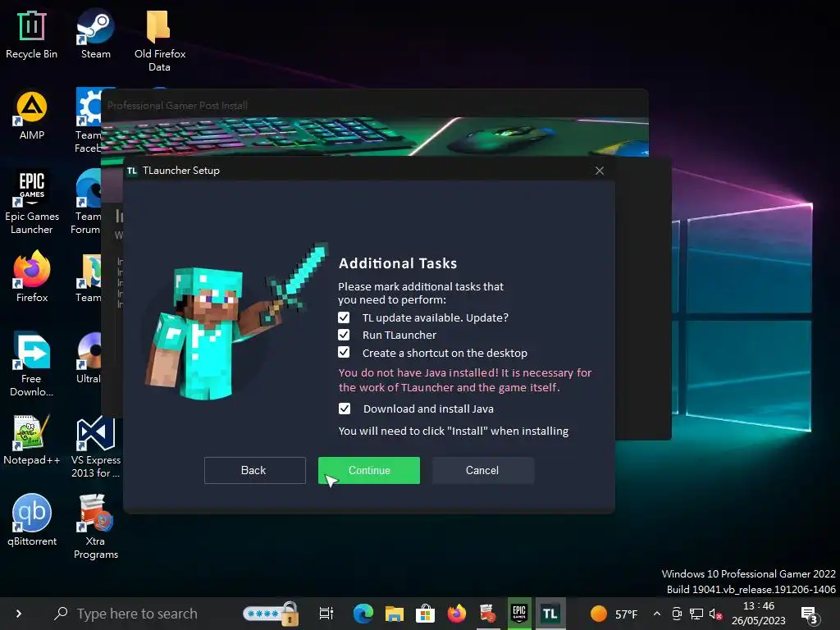Uncheck the TL update available checkbox
The height and width of the screenshot is (630, 840).
coord(344,317)
